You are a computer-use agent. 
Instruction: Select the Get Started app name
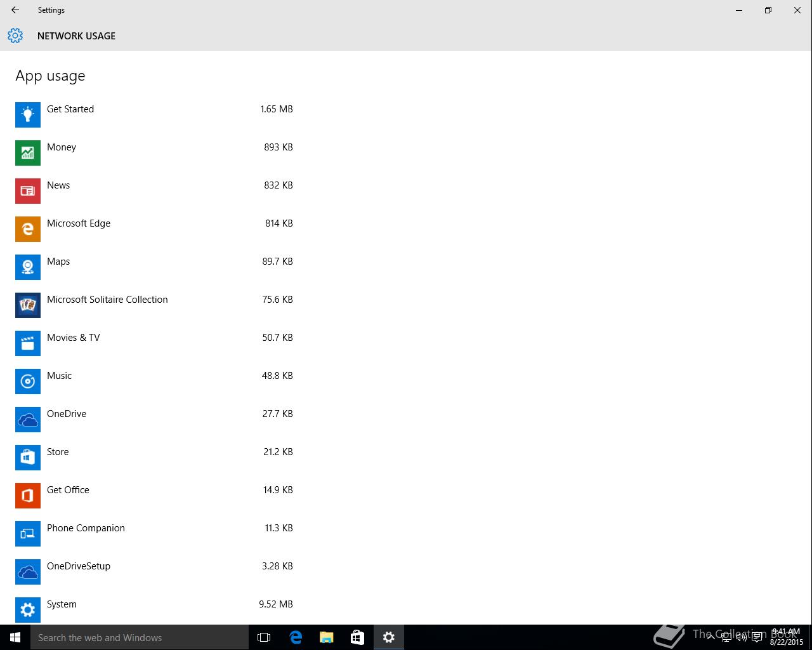click(x=70, y=109)
